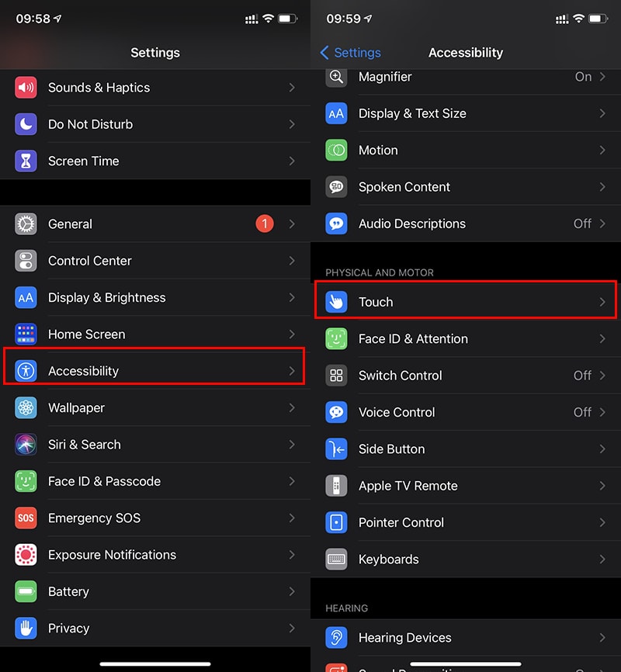Open Wallpaper via its chevron
This screenshot has height=672, width=621.
[292, 407]
